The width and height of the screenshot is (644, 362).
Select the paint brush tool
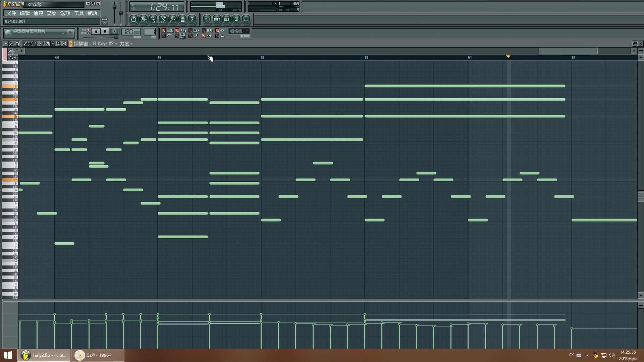tap(31, 44)
